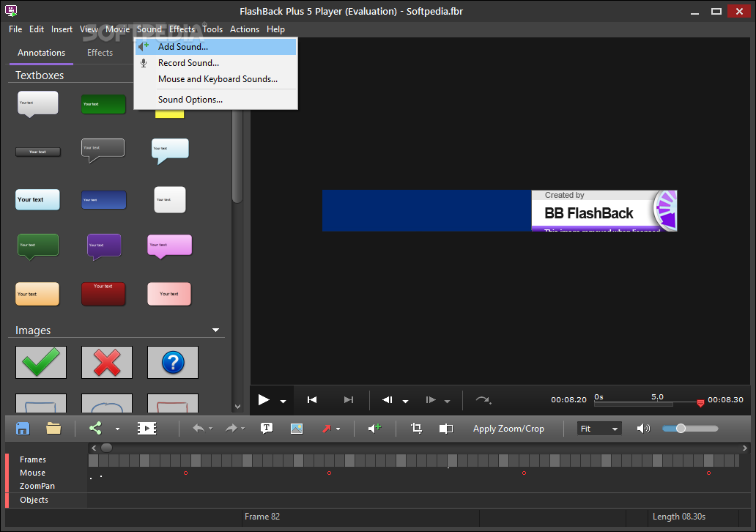Click the curved skip-forward arrow icon

pyautogui.click(x=483, y=400)
